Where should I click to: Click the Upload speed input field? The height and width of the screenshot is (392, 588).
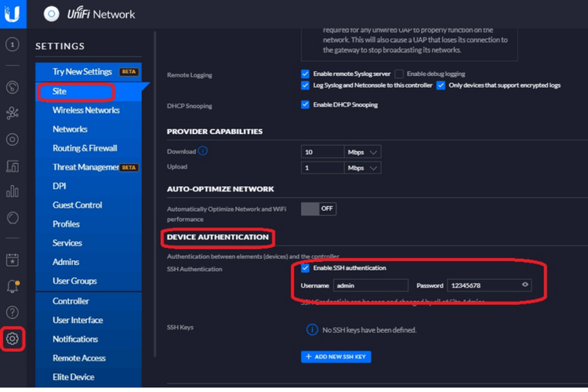pyautogui.click(x=322, y=168)
